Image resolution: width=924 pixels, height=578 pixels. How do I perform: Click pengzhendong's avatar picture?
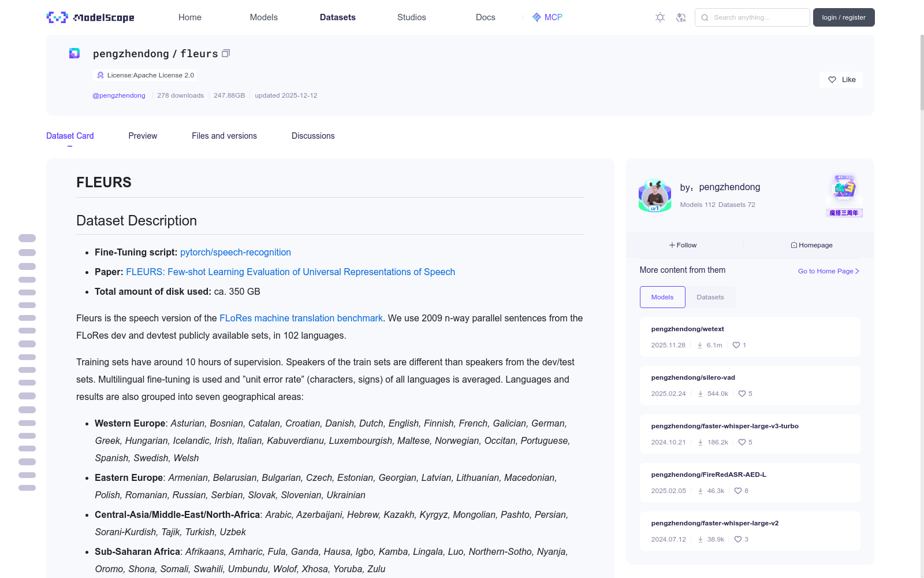pos(655,196)
